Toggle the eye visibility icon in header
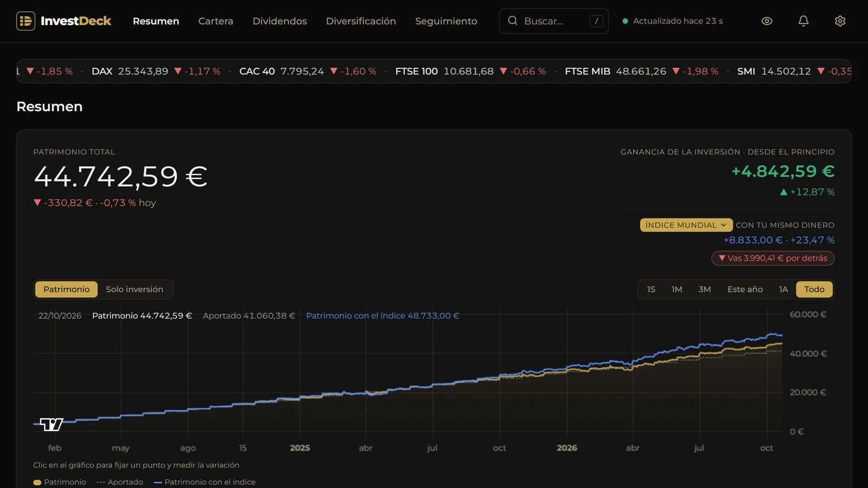This screenshot has width=868, height=488. point(767,21)
